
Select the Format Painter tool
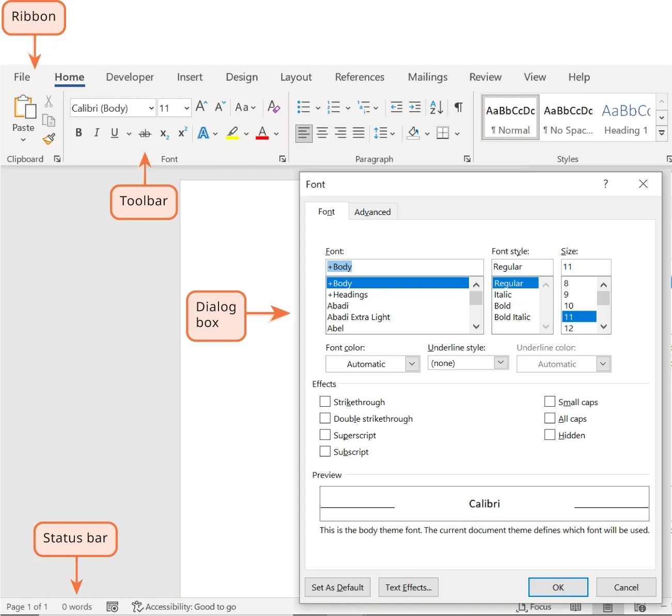49,139
